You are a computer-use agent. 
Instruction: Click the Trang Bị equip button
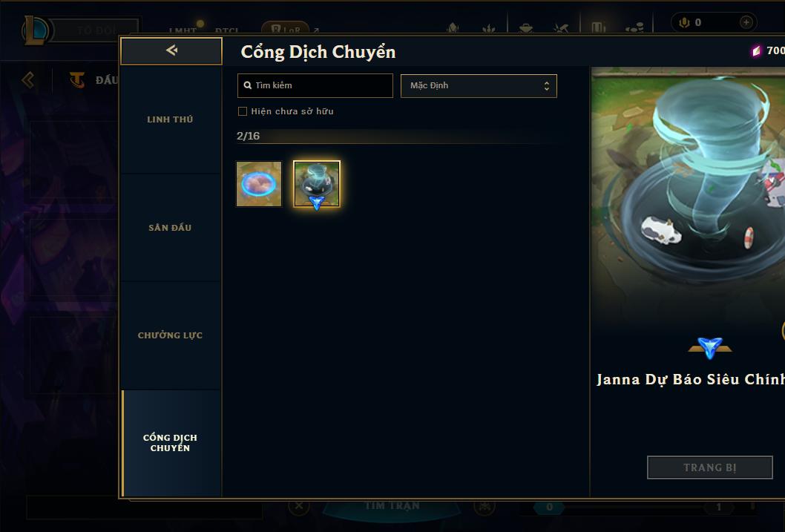tap(710, 467)
